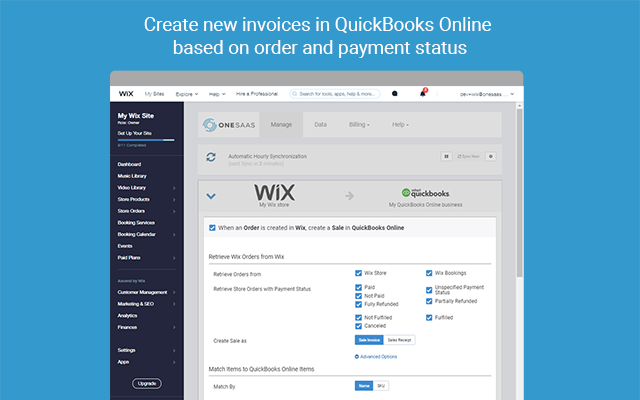Toggle the Not Fulfilled checkbox
Viewport: 640px width, 400px height.
point(358,318)
